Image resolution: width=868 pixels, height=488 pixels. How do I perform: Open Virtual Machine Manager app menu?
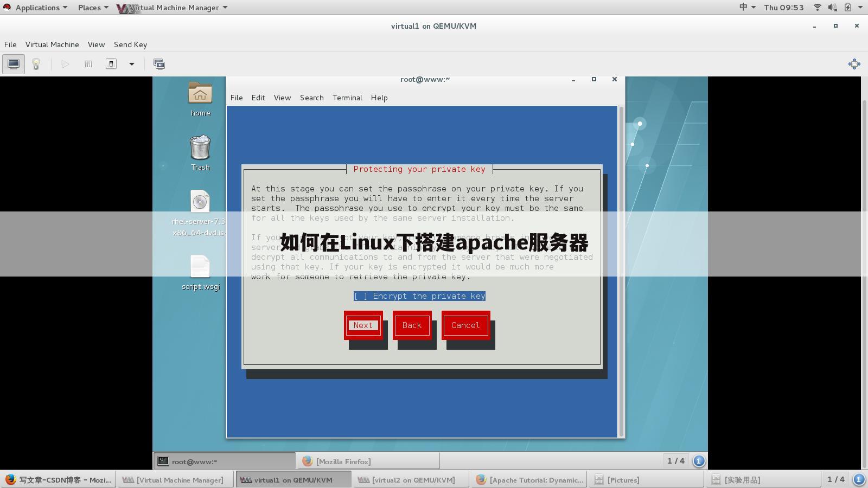click(172, 8)
